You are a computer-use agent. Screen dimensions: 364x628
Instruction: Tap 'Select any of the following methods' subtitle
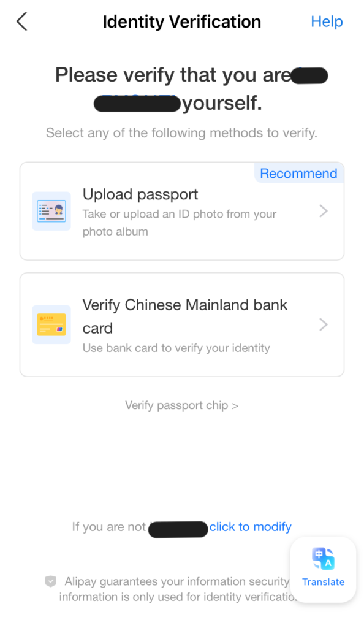click(x=181, y=132)
